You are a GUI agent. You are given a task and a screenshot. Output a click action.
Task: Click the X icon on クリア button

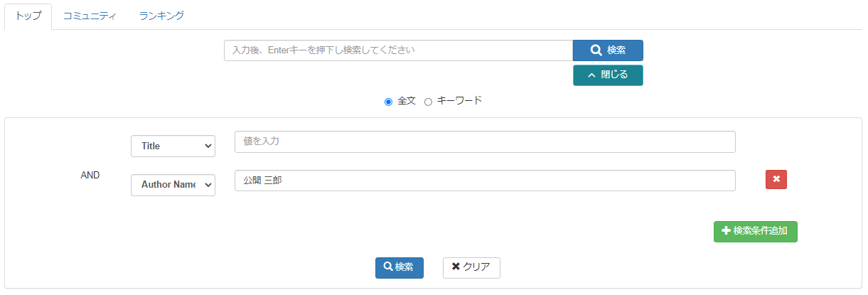point(456,267)
